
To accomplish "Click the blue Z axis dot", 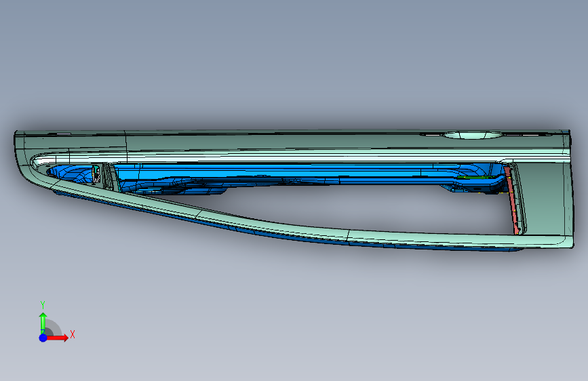I will point(43,338).
